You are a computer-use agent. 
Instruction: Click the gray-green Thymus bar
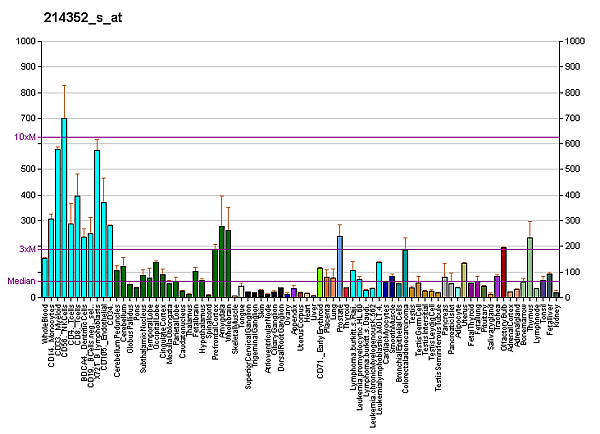(530, 267)
